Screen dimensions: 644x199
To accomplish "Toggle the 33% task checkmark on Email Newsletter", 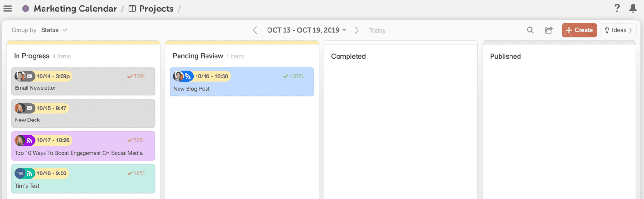I will (x=130, y=76).
